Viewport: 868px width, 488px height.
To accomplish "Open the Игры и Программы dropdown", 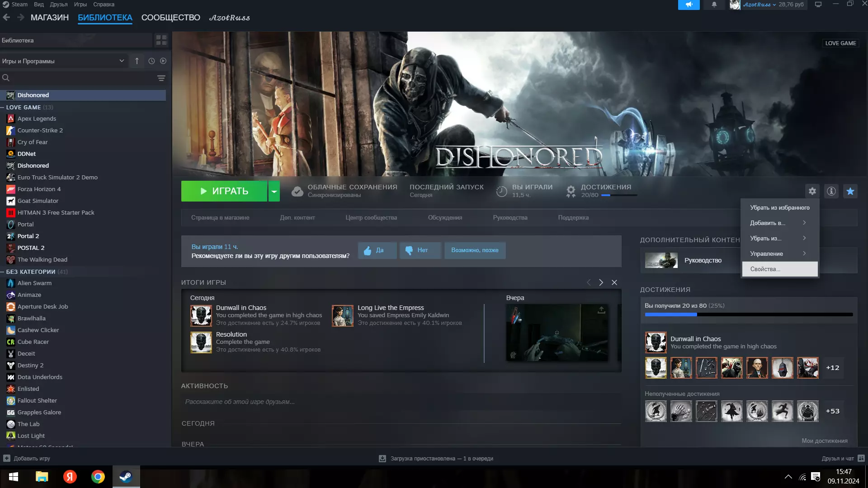I will (63, 61).
